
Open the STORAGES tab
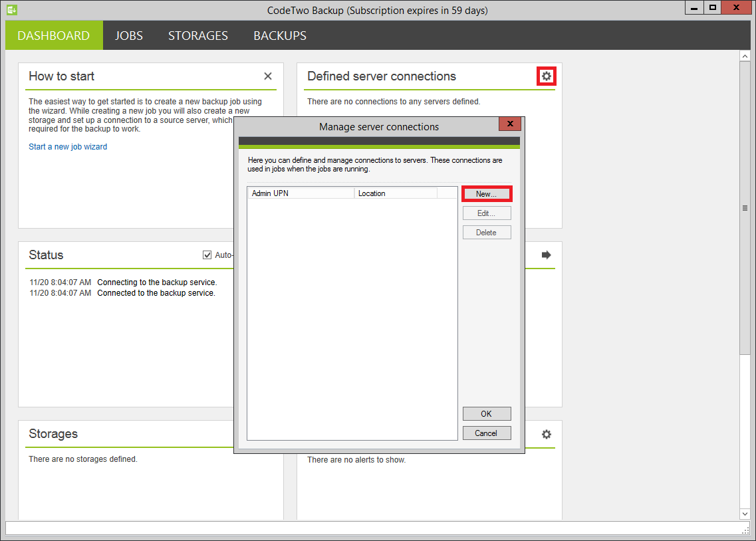coord(198,36)
